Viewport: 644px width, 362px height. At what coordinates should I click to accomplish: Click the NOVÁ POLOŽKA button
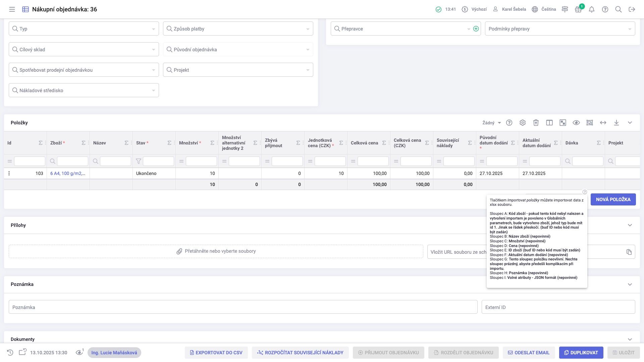[x=613, y=199]
